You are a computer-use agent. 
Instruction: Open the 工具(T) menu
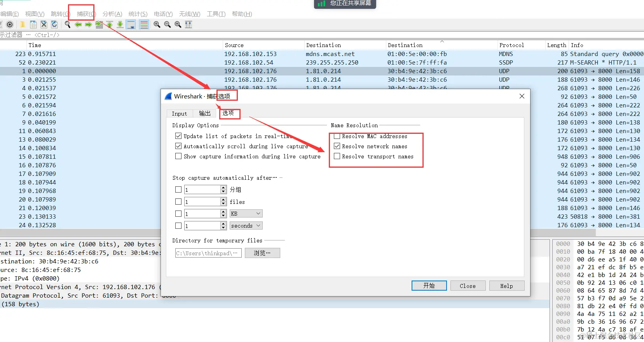coord(216,14)
